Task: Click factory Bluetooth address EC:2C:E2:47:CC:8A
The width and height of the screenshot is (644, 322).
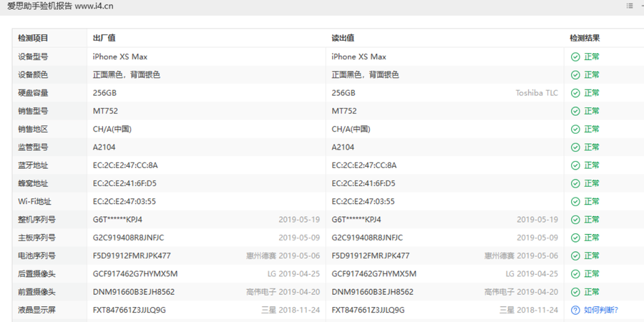Action: [125, 165]
